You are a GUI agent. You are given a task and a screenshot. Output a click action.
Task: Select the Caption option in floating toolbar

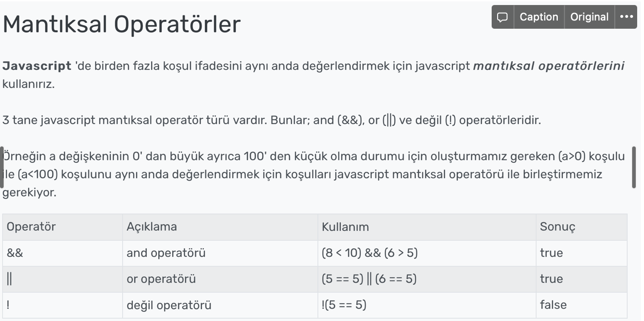[x=539, y=17]
